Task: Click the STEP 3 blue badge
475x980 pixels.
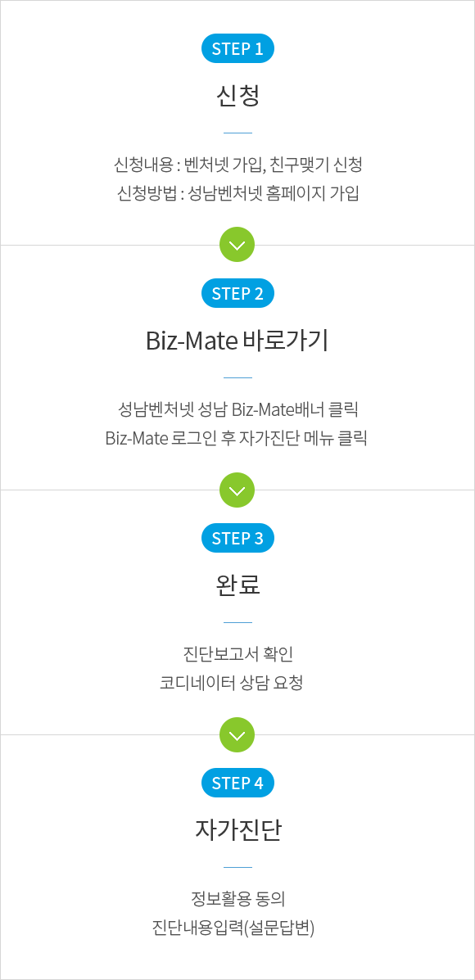Action: pyautogui.click(x=237, y=538)
